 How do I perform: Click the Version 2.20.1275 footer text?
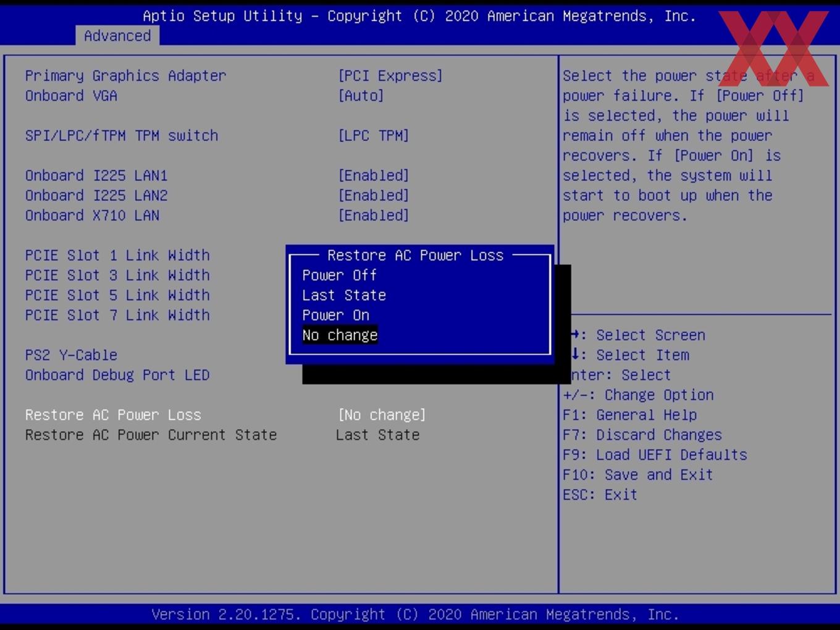pyautogui.click(x=415, y=615)
